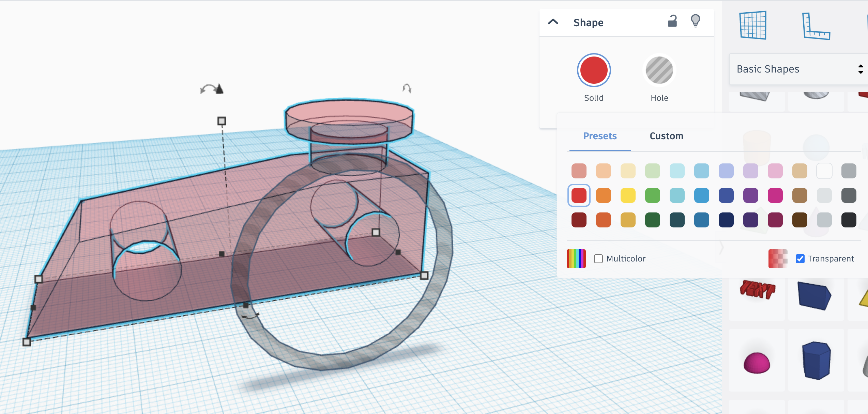Choose the blue polygon prism shape

[816, 360]
